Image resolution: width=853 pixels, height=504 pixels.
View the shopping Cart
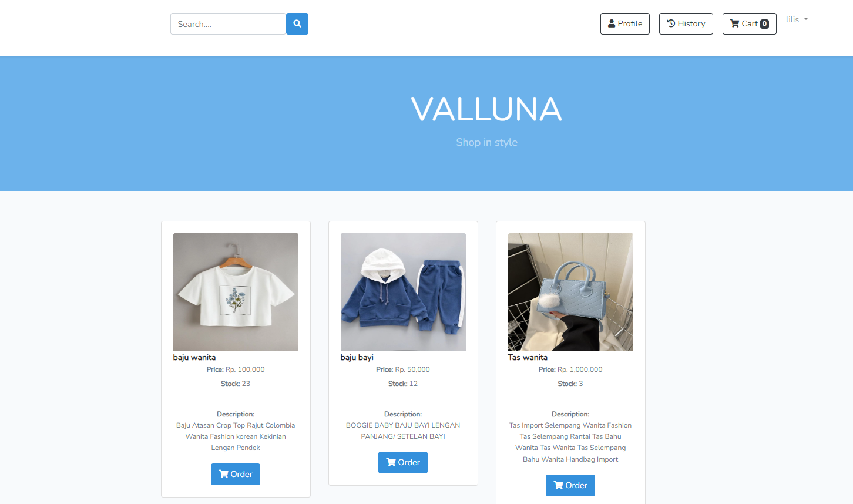pyautogui.click(x=750, y=24)
